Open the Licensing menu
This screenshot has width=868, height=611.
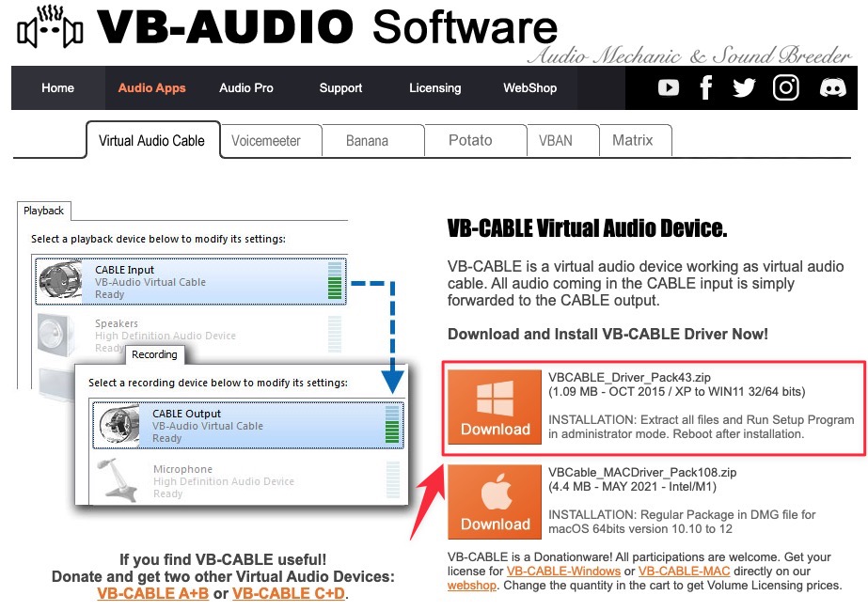pos(435,88)
